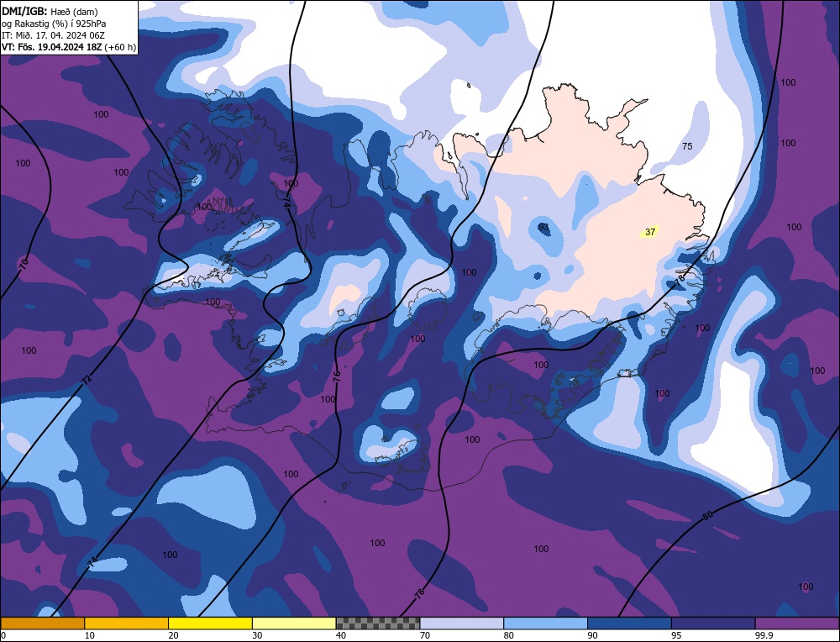Image resolution: width=840 pixels, height=642 pixels.
Task: Click the '30' legend scale number
Action: 257,635
